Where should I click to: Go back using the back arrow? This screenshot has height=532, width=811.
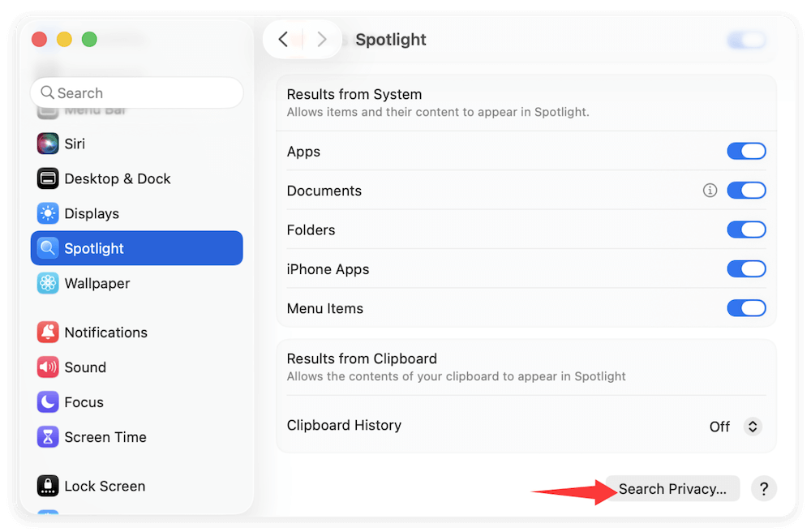click(x=284, y=38)
